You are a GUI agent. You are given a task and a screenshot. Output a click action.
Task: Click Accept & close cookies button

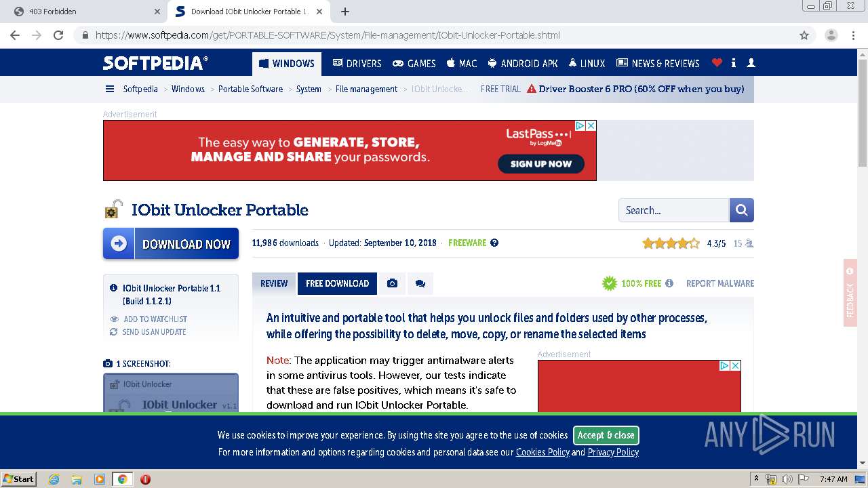tap(606, 435)
